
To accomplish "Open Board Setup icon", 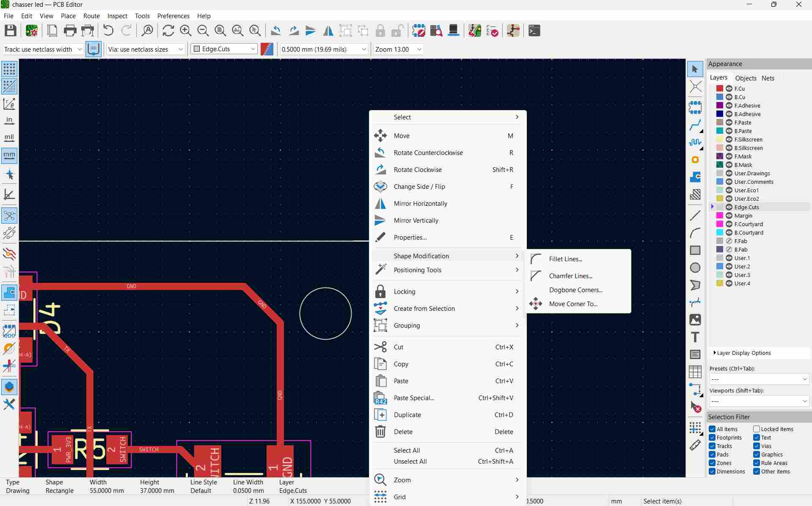I will click(x=32, y=30).
